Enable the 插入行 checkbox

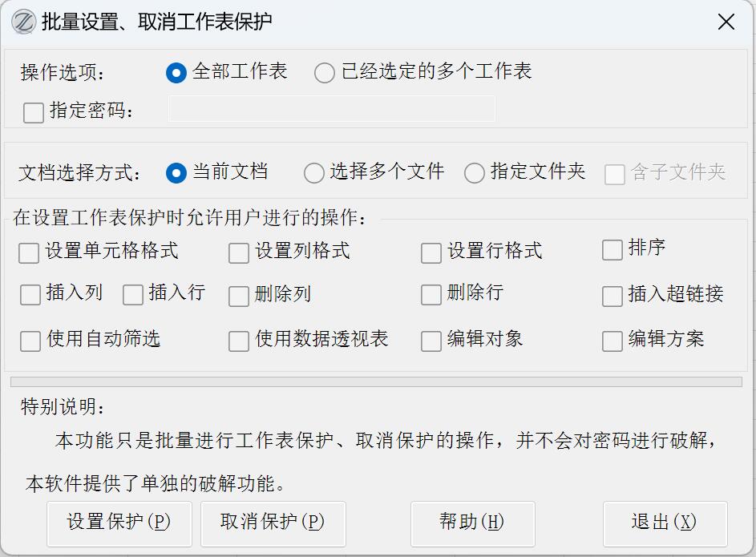pos(133,295)
